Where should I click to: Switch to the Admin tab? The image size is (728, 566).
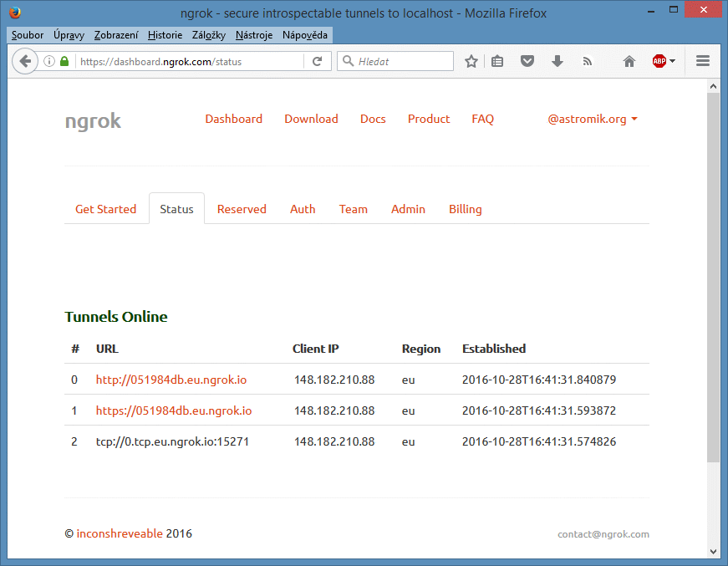pos(408,209)
